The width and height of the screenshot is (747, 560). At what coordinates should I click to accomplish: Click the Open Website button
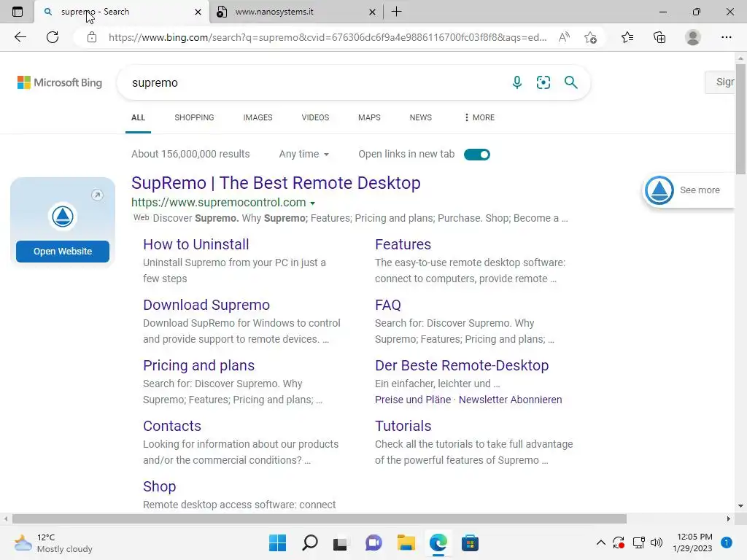[x=63, y=251]
